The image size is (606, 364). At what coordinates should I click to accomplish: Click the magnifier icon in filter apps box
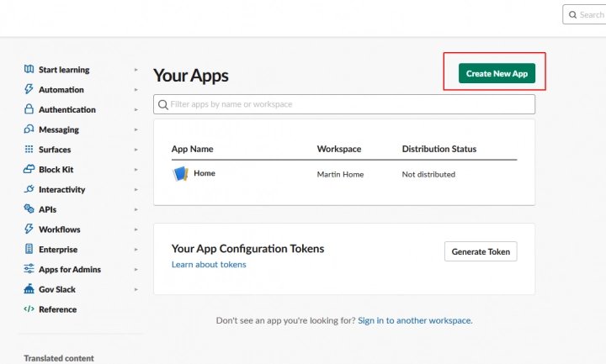click(163, 104)
